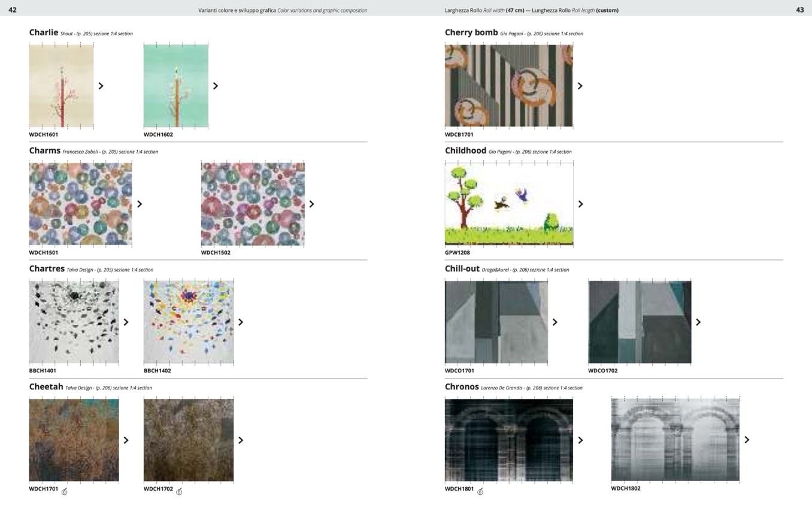The width and height of the screenshot is (812, 526).
Task: Click the arrow beside the green Charlie WDCH1602
Action: pos(216,86)
